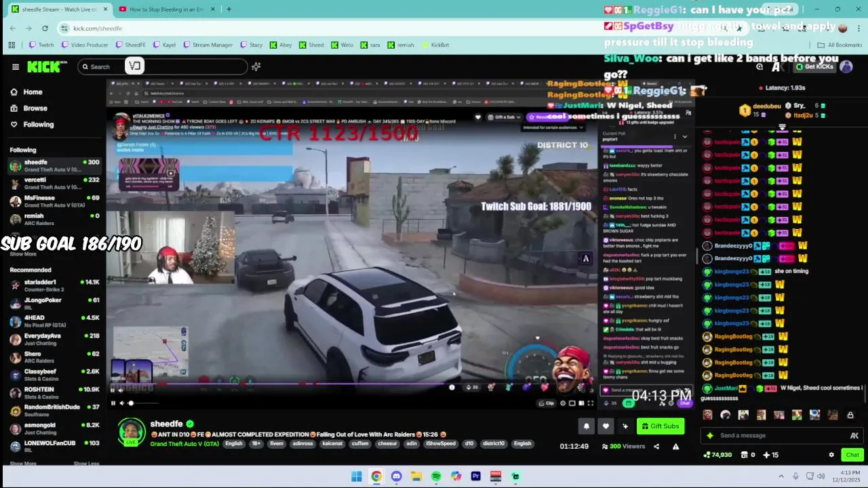Toggle theater mode in Kick player
The image size is (868, 488).
581,403
